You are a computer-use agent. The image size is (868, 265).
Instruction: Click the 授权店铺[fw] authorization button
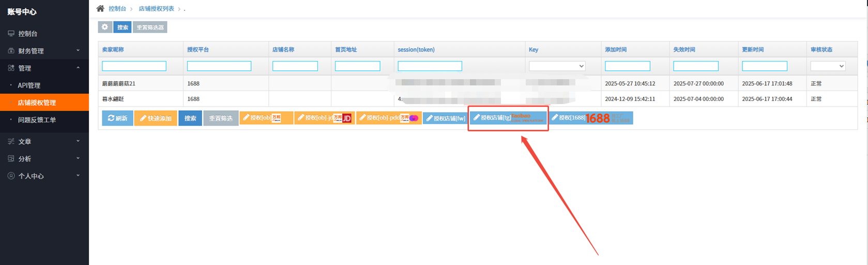point(446,118)
